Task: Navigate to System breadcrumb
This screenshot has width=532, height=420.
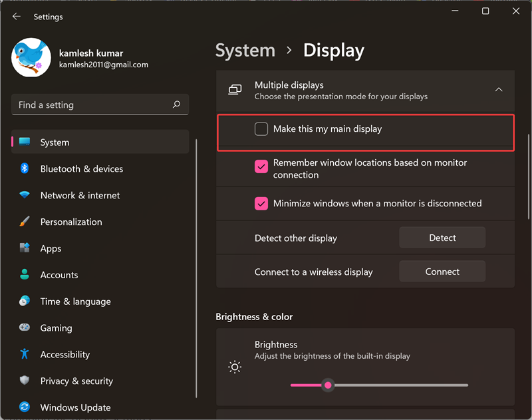Action: pos(245,51)
